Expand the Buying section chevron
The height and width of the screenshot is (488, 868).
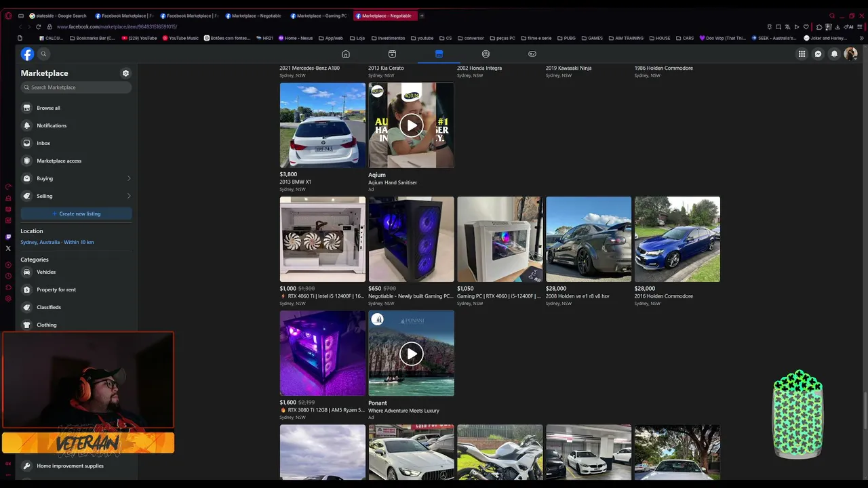[x=129, y=178]
